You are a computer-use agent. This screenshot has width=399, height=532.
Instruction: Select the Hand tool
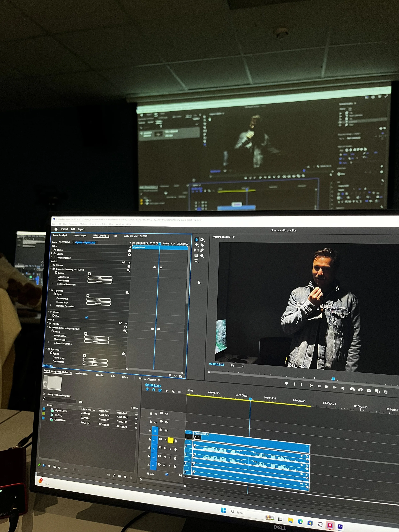(x=202, y=255)
